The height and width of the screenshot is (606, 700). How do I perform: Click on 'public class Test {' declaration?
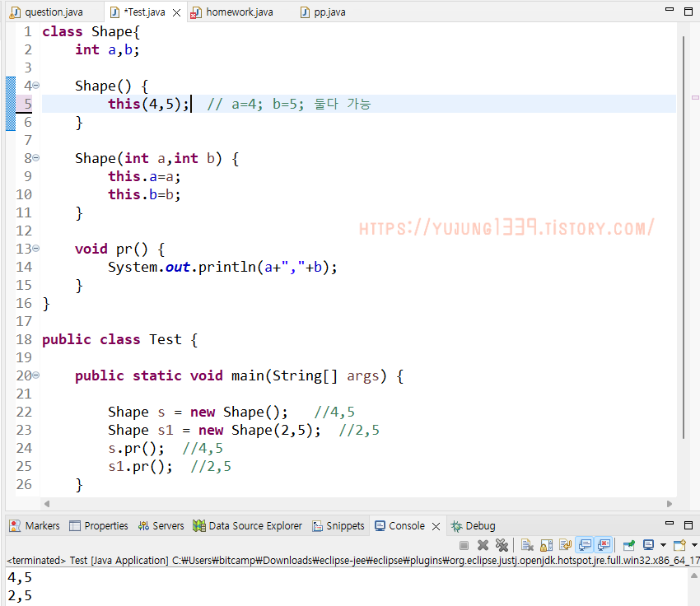[x=120, y=339]
